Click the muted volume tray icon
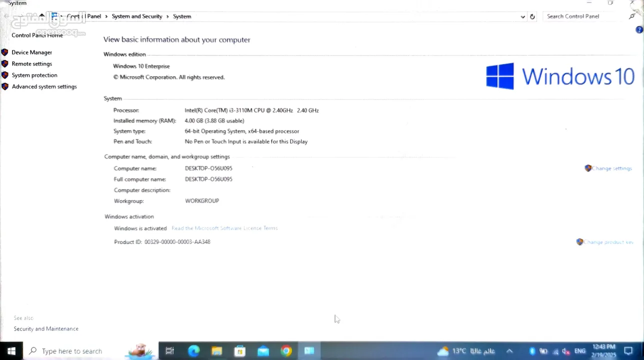Viewport: 644px width, 360px height. point(566,351)
